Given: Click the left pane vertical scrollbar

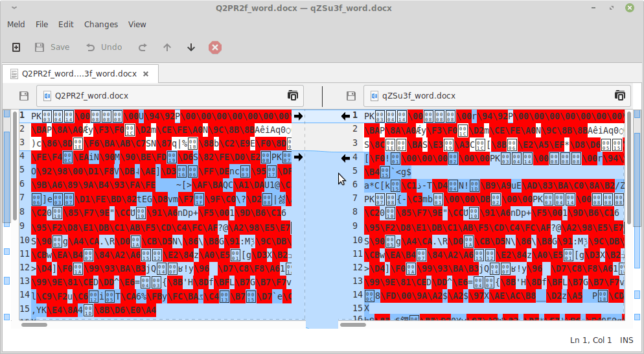Looking at the screenshot, I should 15,165.
